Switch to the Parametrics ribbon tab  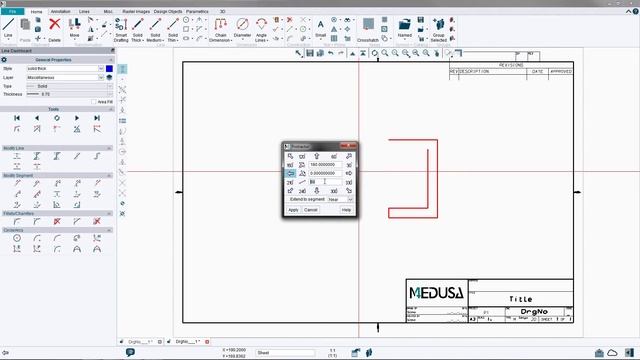(x=197, y=11)
